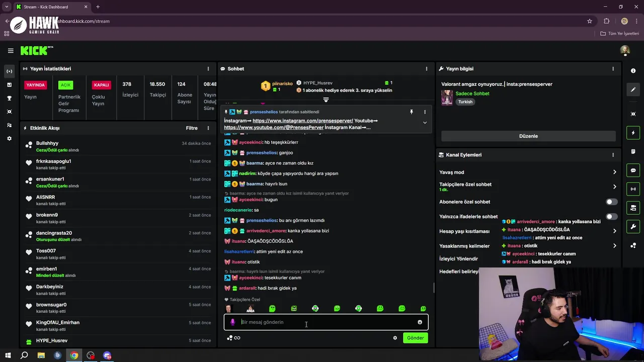Open the profile avatar menu on Kick header

tap(625, 50)
